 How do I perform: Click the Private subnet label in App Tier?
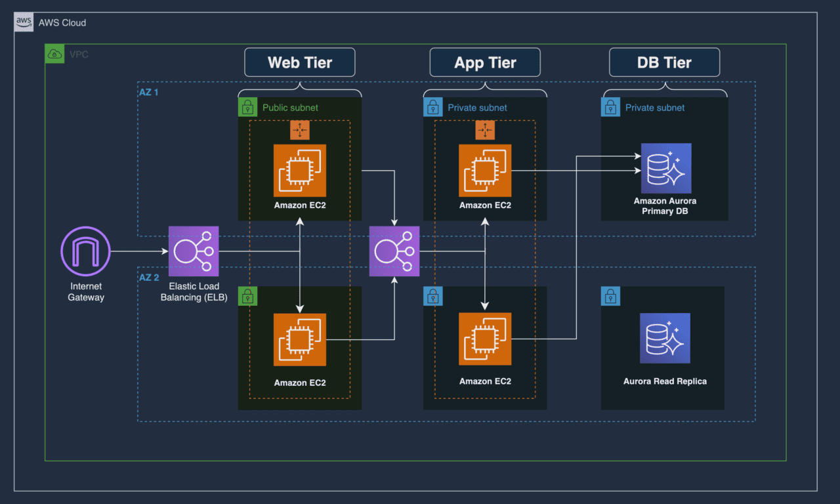pos(477,108)
